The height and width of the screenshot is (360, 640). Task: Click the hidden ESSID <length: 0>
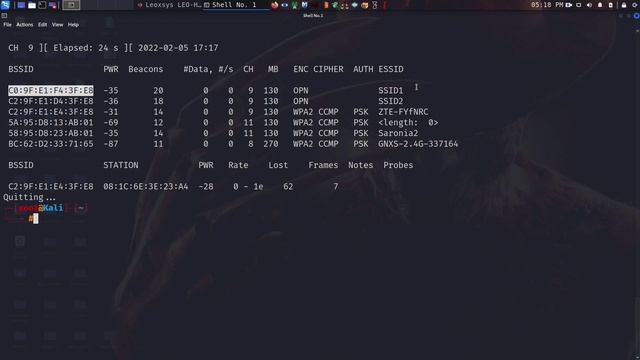pos(408,122)
